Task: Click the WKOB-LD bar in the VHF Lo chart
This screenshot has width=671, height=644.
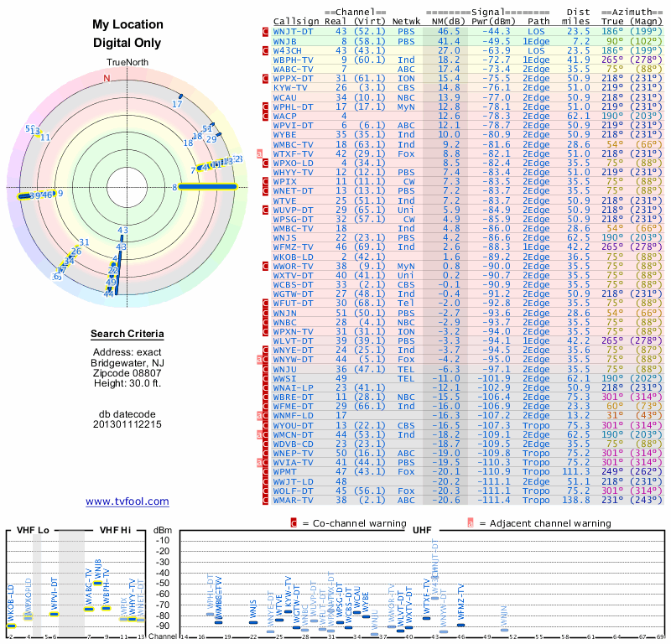Action: coord(11,626)
